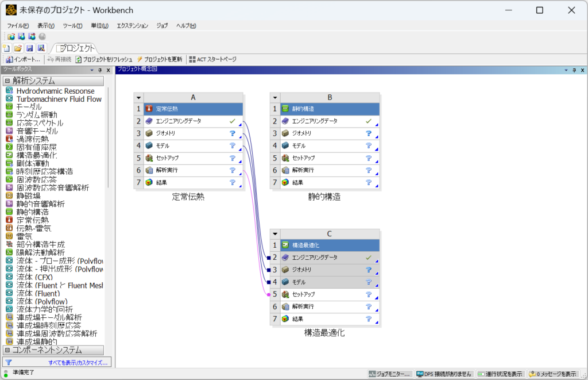This screenshot has height=380, width=588.
Task: Open the ジョブ menu
Action: (x=162, y=25)
